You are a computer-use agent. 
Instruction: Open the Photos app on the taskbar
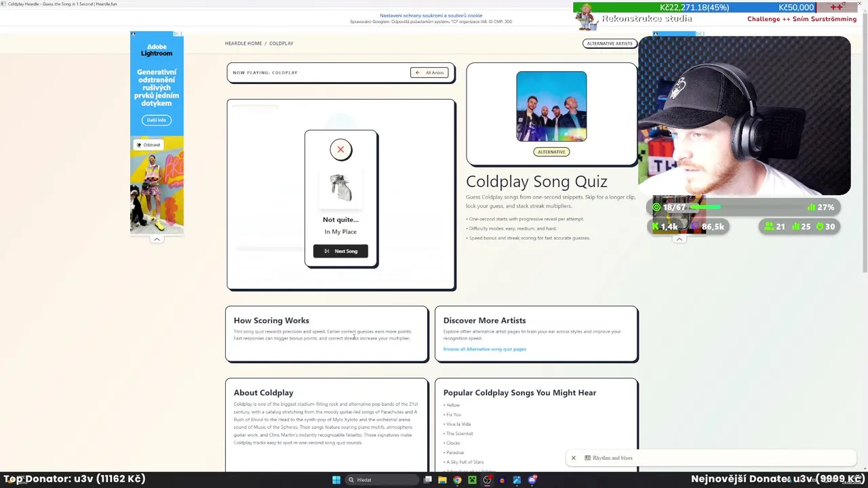tap(517, 480)
